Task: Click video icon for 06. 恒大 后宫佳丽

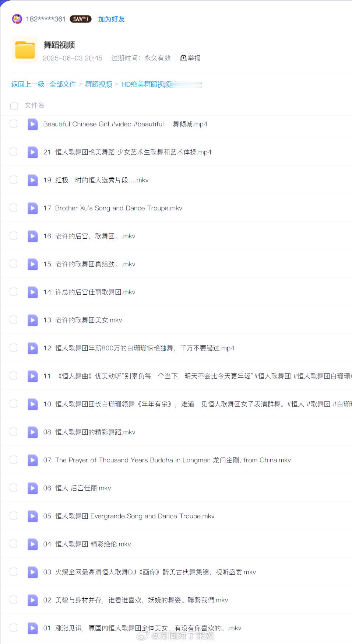Action: tap(33, 488)
